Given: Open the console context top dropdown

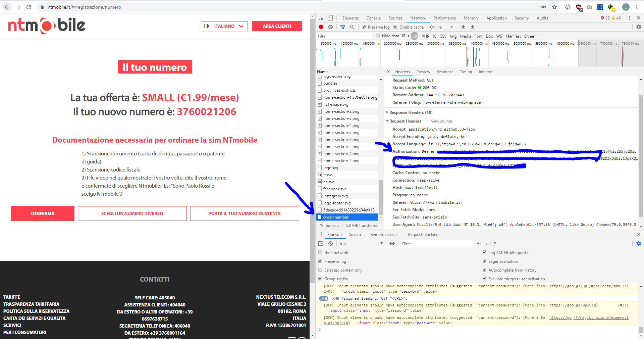Looking at the screenshot, I should (x=361, y=244).
